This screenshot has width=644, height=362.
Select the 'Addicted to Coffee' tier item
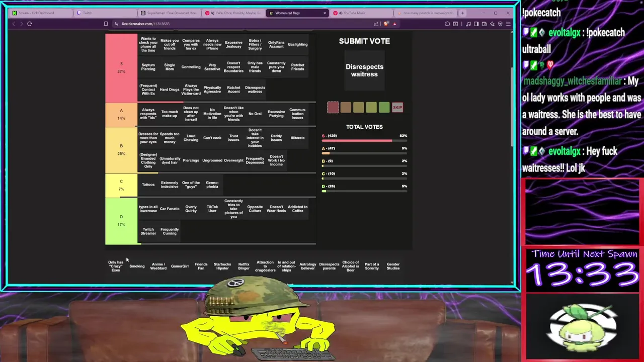(x=298, y=209)
